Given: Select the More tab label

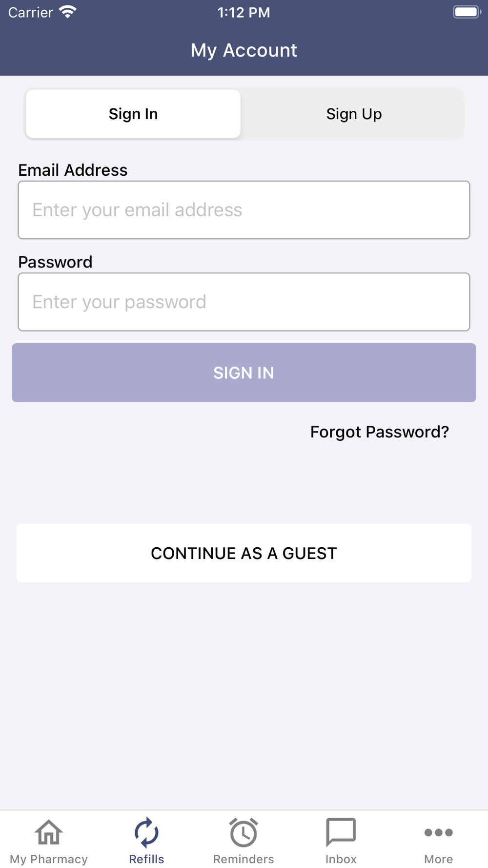Looking at the screenshot, I should tap(438, 859).
